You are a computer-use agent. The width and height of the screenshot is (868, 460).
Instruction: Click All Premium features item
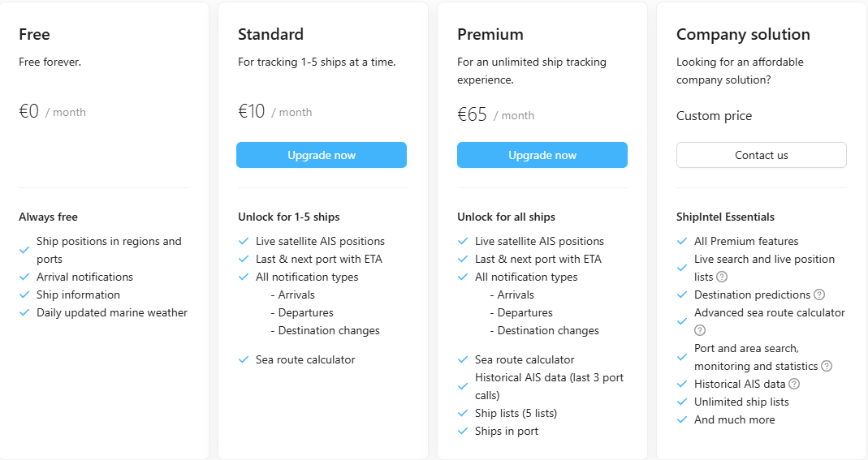click(x=746, y=241)
